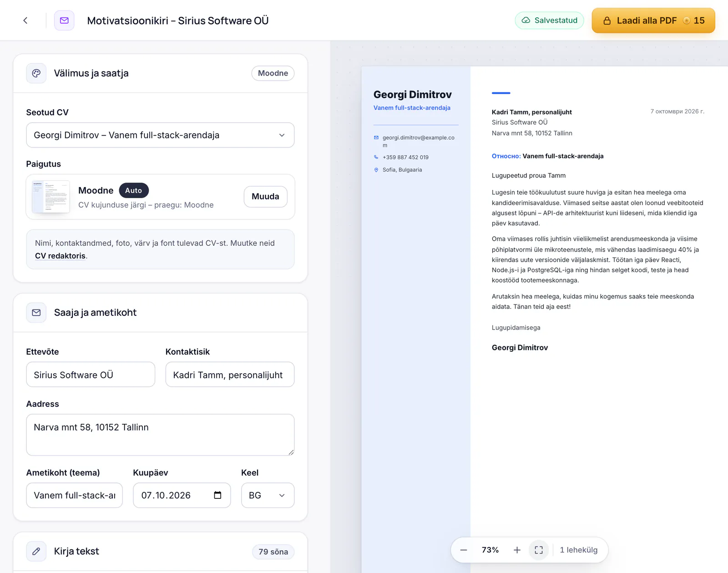Click the Muuda layout button
This screenshot has height=573, width=728.
(266, 197)
